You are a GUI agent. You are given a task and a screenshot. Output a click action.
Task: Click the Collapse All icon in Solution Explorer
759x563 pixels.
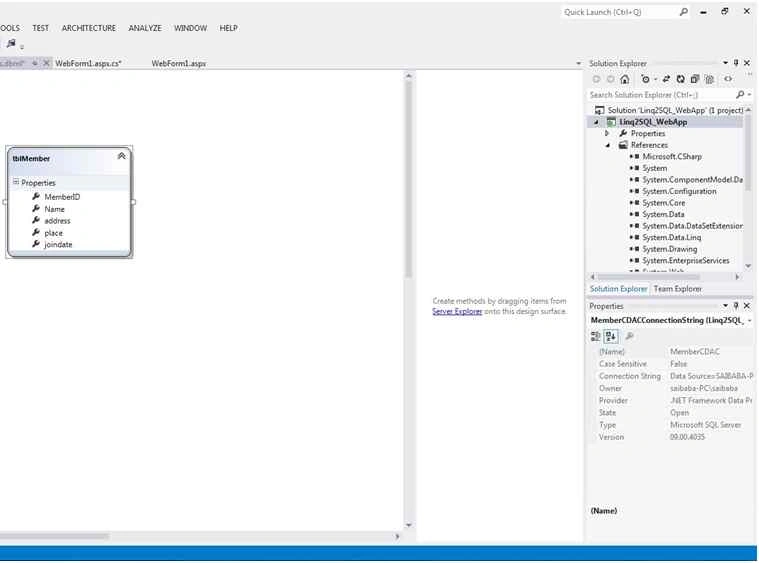(695, 79)
